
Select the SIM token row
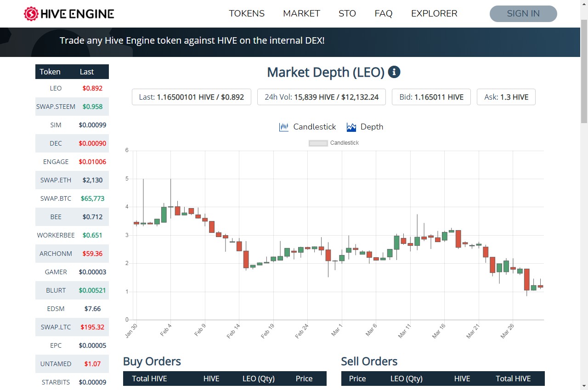click(x=72, y=125)
